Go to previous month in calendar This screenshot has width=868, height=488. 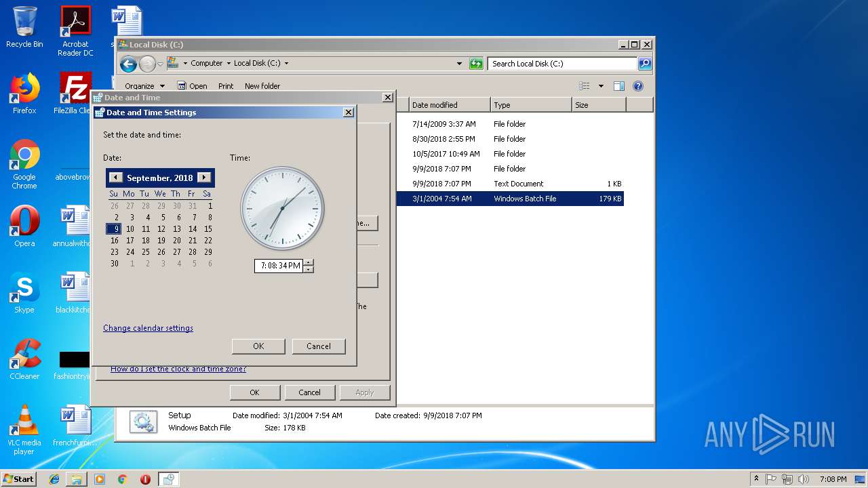pos(115,178)
